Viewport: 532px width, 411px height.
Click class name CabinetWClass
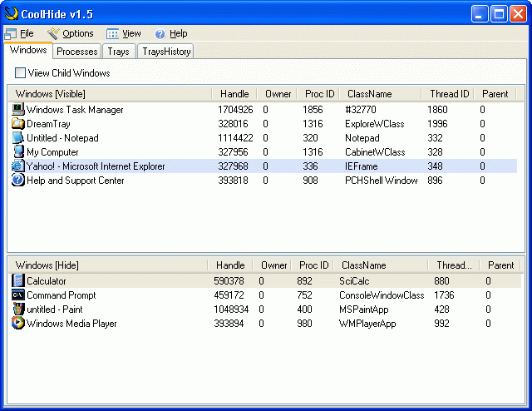pos(375,152)
